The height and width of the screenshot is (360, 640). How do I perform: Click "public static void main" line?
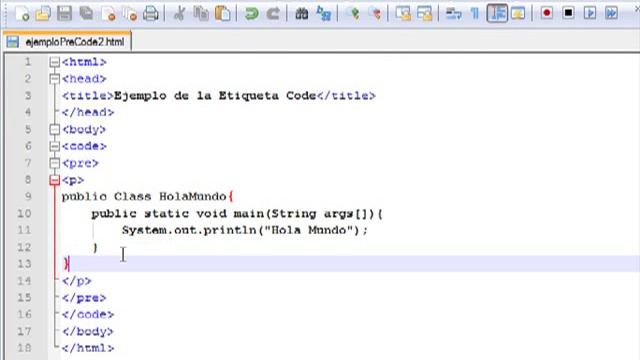(x=237, y=214)
